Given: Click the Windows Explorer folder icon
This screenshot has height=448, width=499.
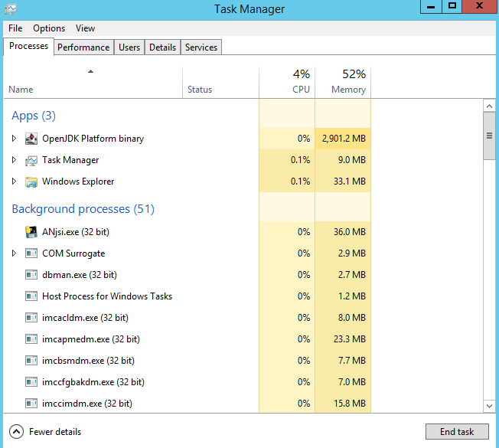Looking at the screenshot, I should click(x=31, y=181).
